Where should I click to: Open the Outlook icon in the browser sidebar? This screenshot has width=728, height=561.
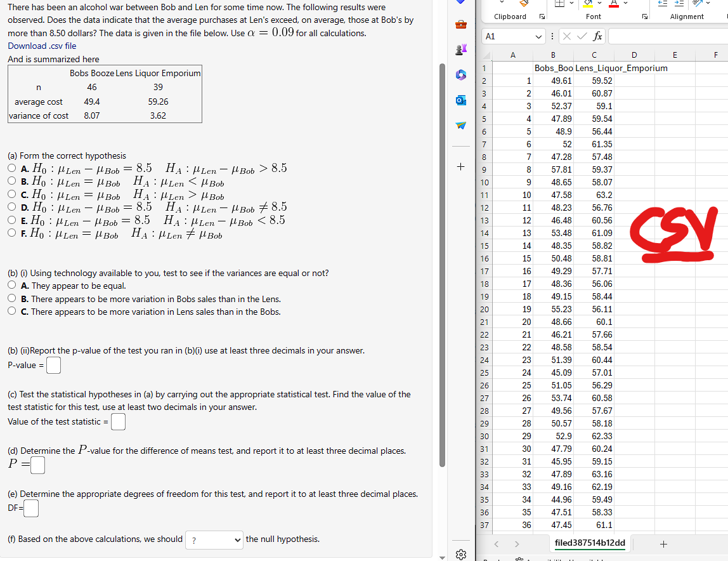[460, 100]
